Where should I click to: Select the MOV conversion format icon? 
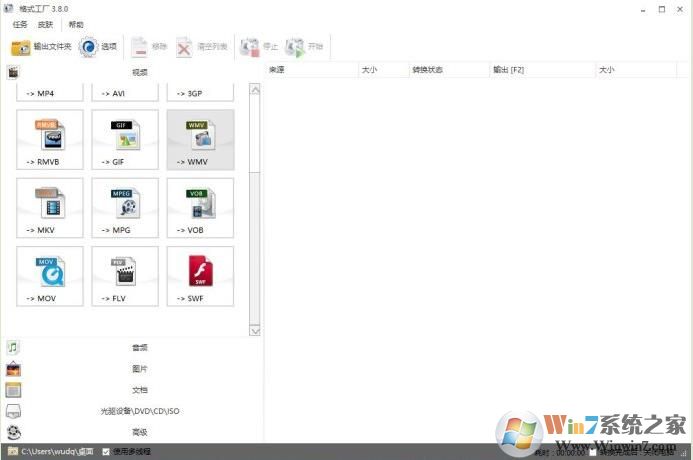coord(50,276)
